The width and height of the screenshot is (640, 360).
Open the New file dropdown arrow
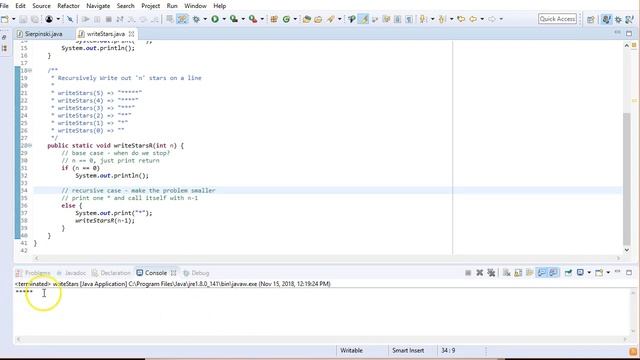(x=13, y=19)
